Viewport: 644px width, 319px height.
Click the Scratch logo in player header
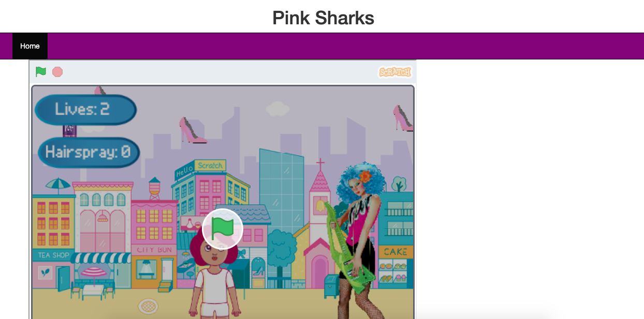point(395,72)
